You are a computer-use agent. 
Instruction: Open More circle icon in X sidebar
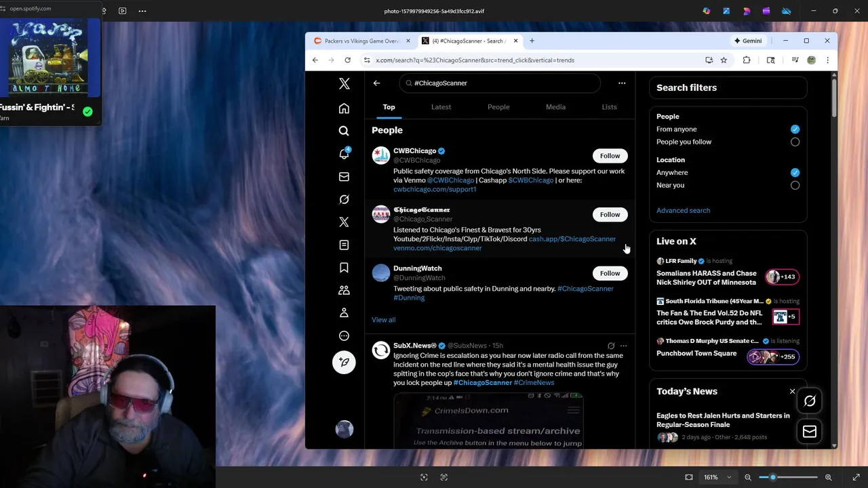(344, 335)
